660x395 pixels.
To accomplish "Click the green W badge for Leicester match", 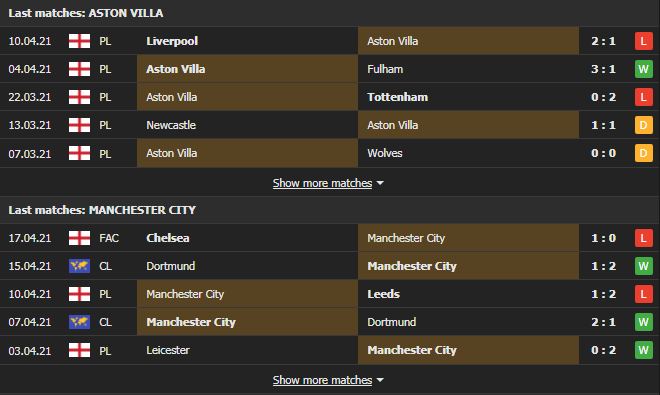I will 643,350.
